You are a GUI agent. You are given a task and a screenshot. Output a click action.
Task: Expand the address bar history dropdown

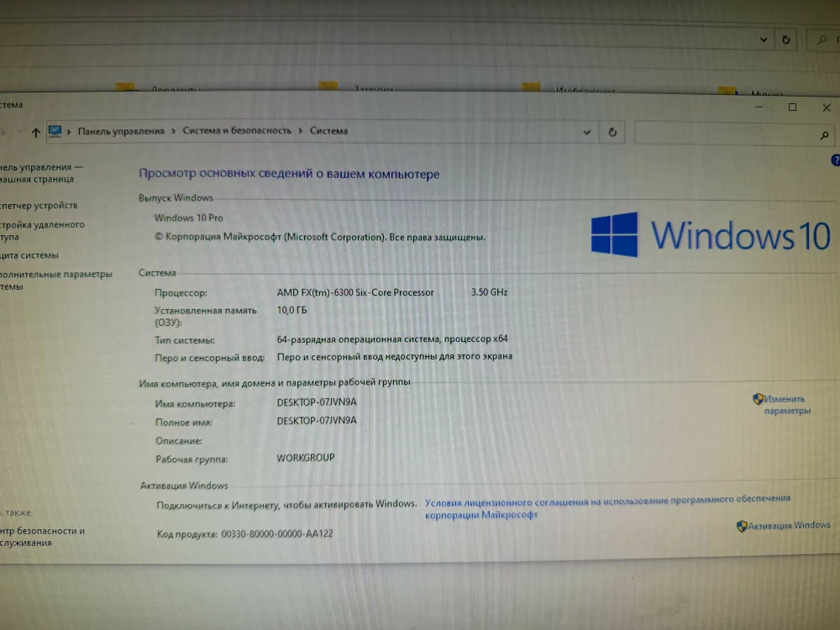pos(587,132)
